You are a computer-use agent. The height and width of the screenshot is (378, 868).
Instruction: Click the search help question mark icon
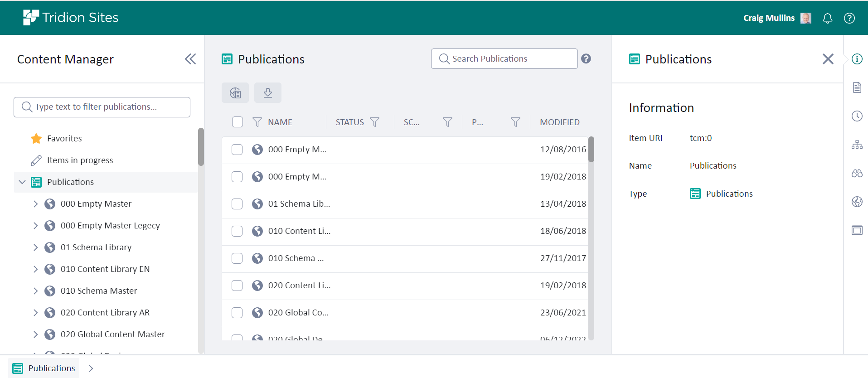point(586,58)
